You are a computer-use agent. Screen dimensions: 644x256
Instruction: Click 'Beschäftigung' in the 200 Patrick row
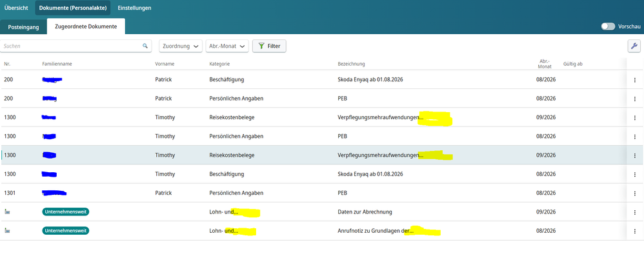point(226,79)
